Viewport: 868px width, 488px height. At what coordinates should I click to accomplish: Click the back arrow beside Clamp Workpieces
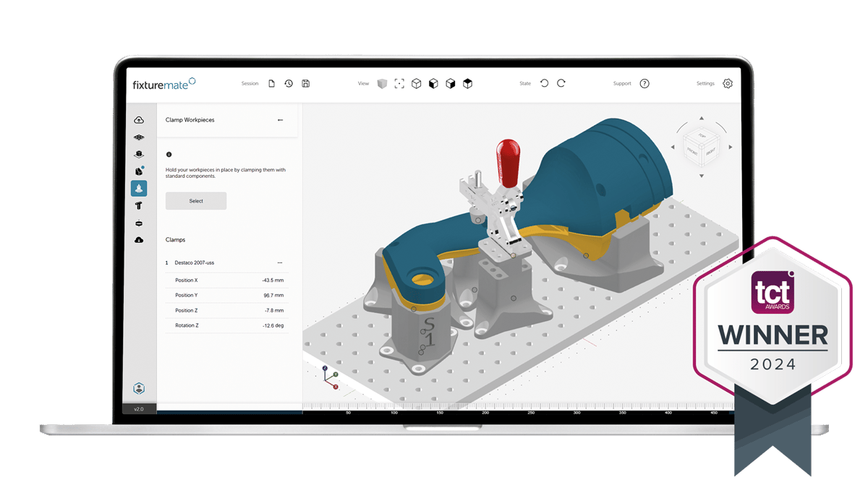[280, 120]
